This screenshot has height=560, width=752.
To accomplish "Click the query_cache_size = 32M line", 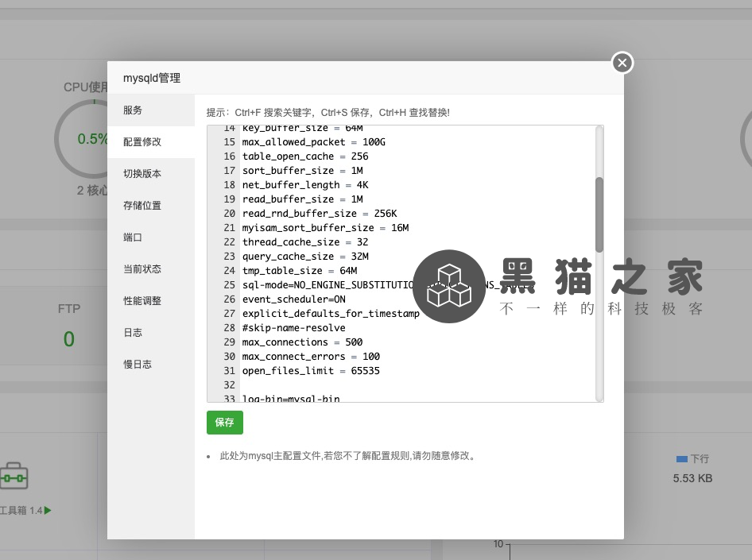I will tap(305, 257).
